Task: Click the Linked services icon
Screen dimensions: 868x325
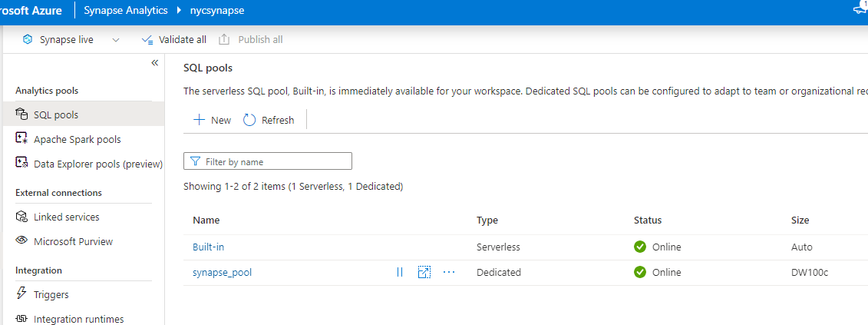Action: (x=21, y=217)
